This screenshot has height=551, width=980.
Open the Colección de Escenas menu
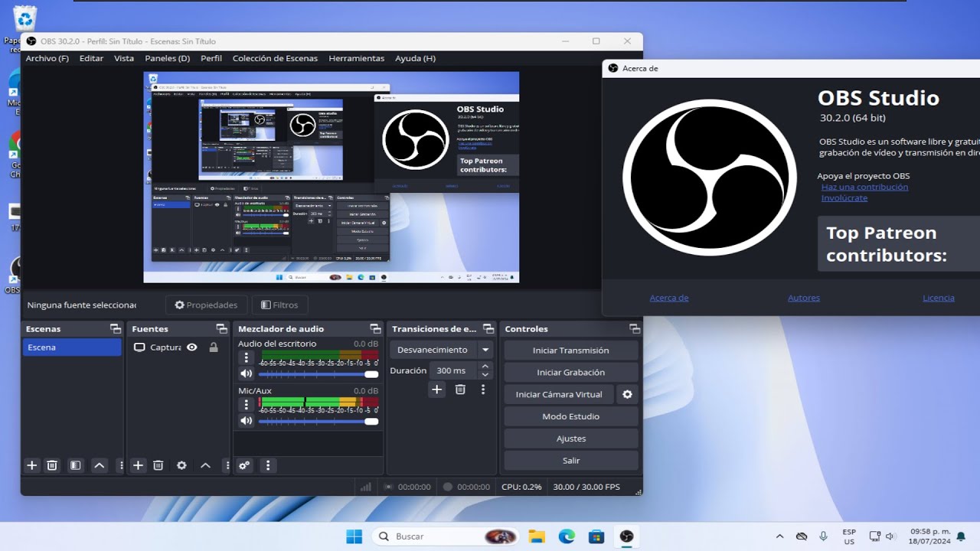point(276,58)
